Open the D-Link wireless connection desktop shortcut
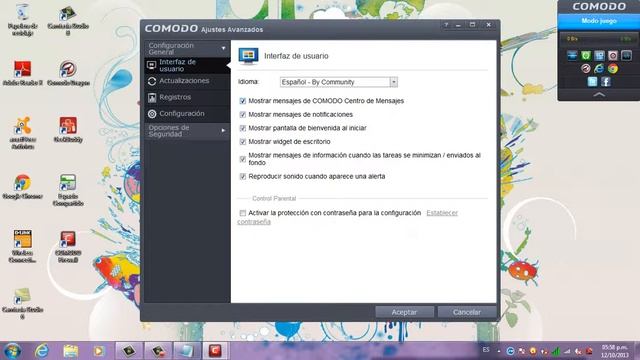The height and width of the screenshot is (360, 640). point(22,246)
